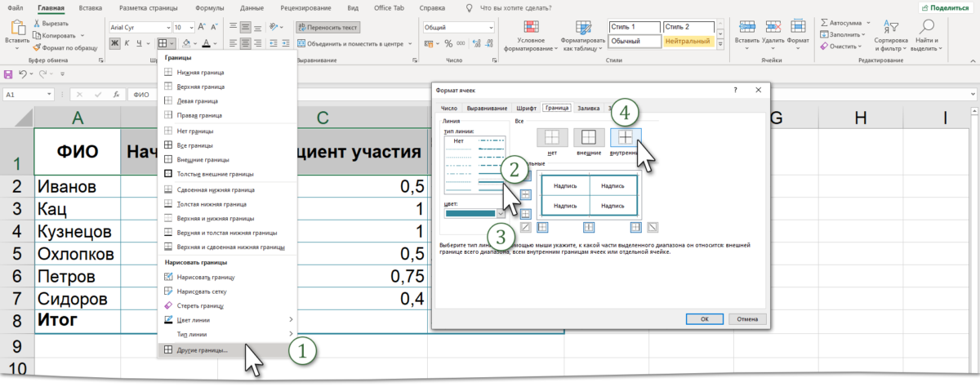Select the 'Нет' border preset in dialog
This screenshot has width=980, height=387.
pos(552,139)
